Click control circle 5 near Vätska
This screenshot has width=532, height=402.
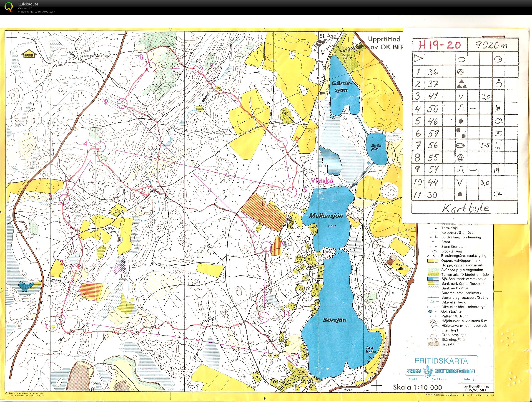pyautogui.click(x=292, y=192)
